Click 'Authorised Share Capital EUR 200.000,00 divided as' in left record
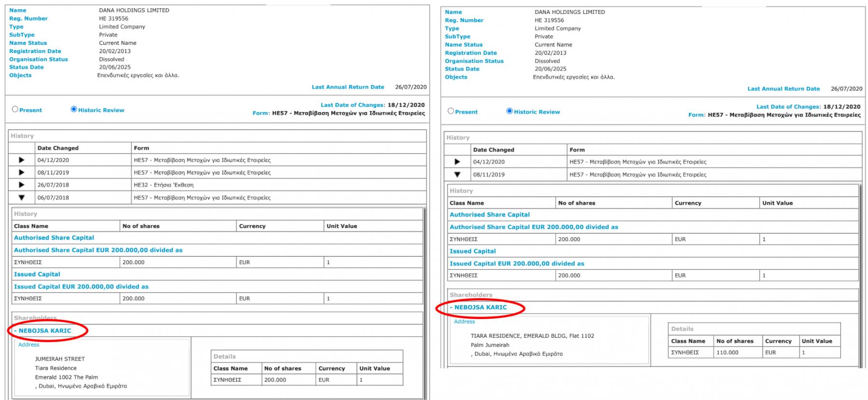The width and height of the screenshot is (868, 400). [98, 250]
